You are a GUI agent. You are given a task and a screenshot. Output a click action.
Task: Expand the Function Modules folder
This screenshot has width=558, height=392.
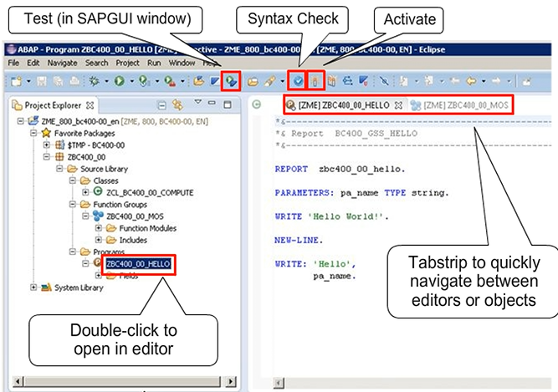tap(99, 227)
